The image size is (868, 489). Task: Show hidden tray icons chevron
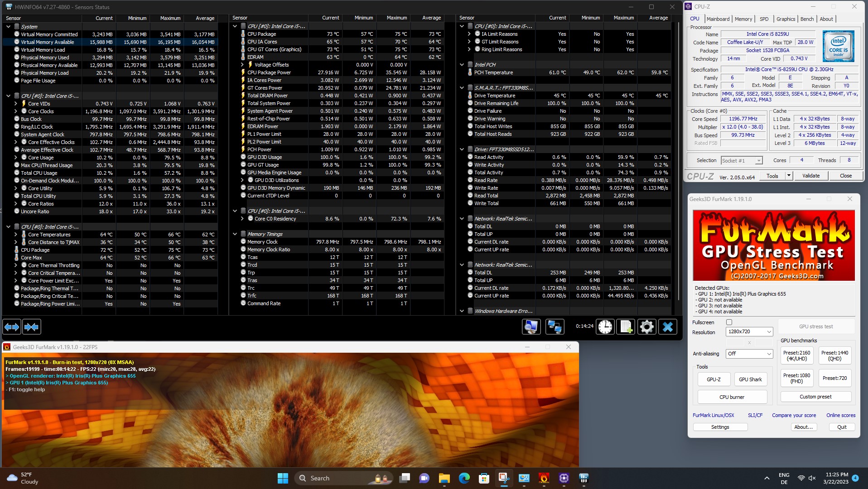(767, 478)
